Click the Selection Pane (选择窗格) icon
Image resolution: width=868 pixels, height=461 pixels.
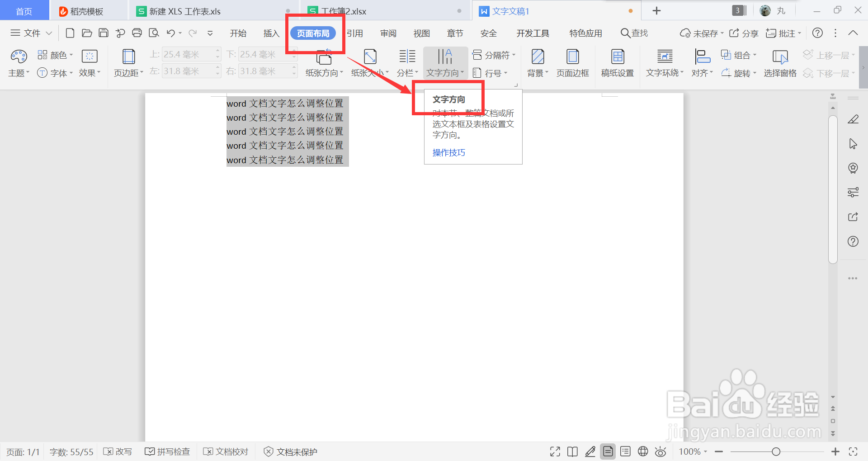pos(780,56)
